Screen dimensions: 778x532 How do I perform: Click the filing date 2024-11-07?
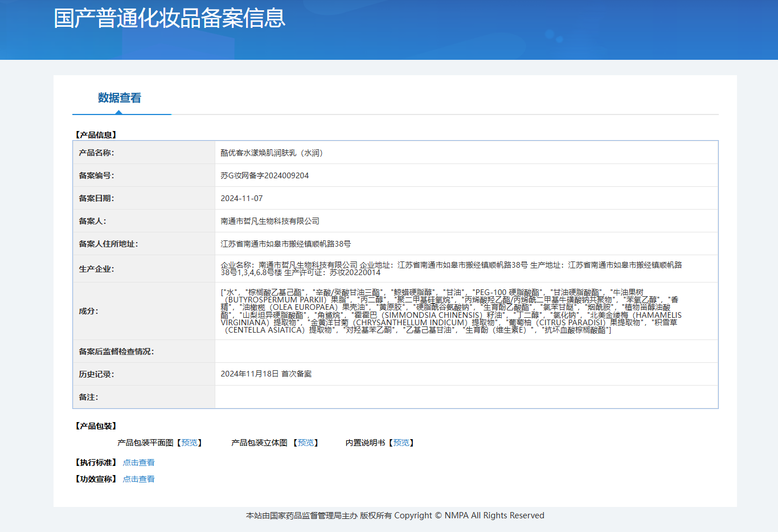(241, 198)
